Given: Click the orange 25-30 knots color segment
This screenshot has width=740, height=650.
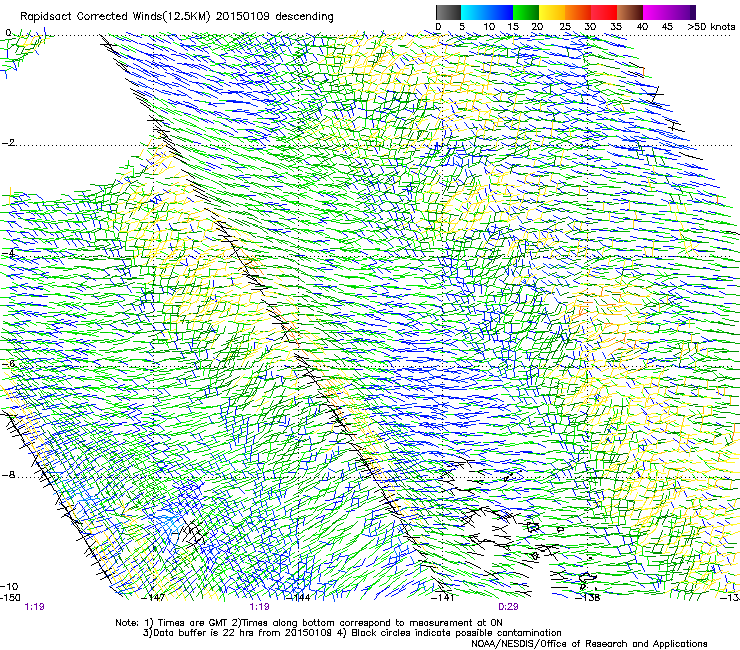Looking at the screenshot, I should pos(578,12).
